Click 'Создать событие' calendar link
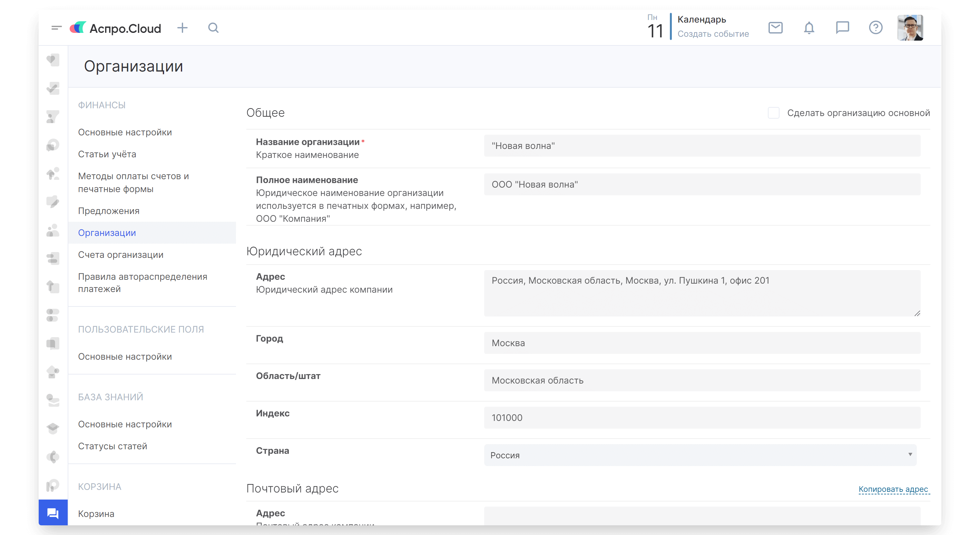The height and width of the screenshot is (535, 980). coord(713,34)
